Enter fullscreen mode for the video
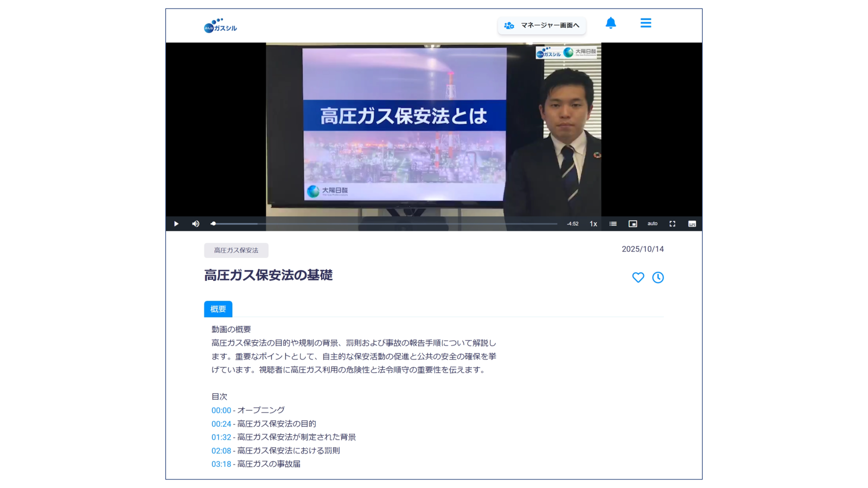 pyautogui.click(x=672, y=223)
